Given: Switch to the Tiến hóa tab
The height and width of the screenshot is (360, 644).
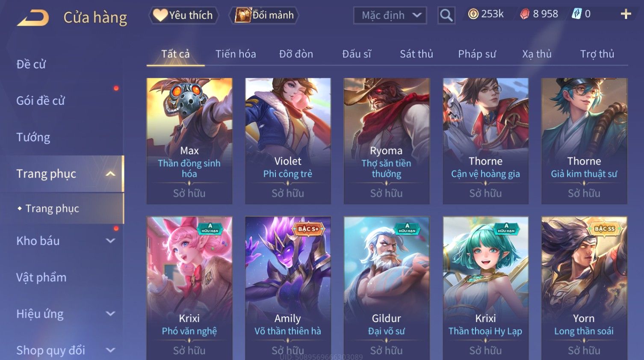Looking at the screenshot, I should (236, 54).
